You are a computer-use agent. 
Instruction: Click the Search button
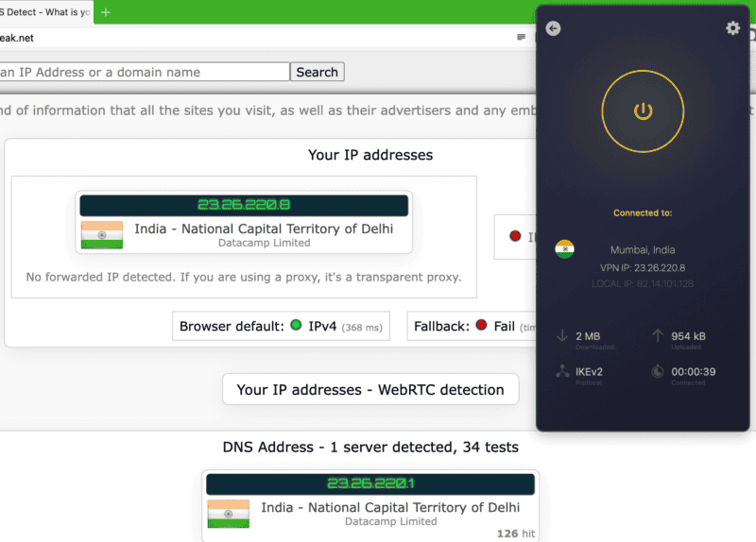[317, 72]
